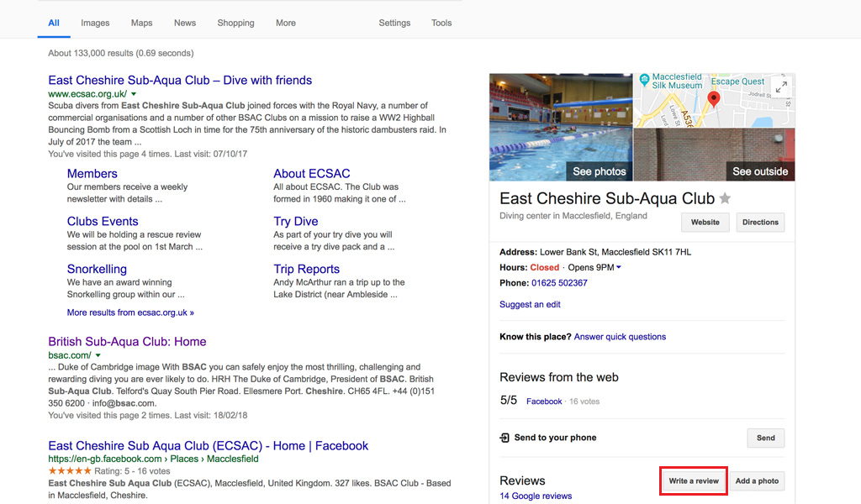This screenshot has width=861, height=504.
Task: Open the Try Dive sitelink
Action: [296, 221]
